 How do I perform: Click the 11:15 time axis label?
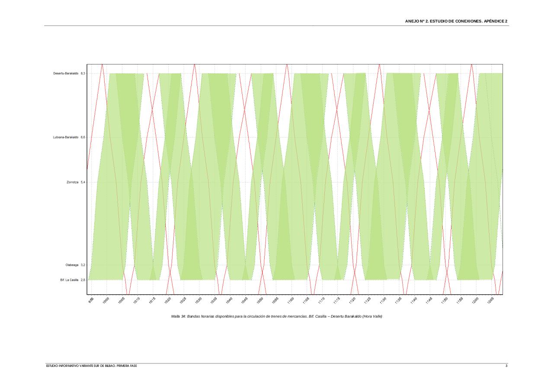point(336,300)
